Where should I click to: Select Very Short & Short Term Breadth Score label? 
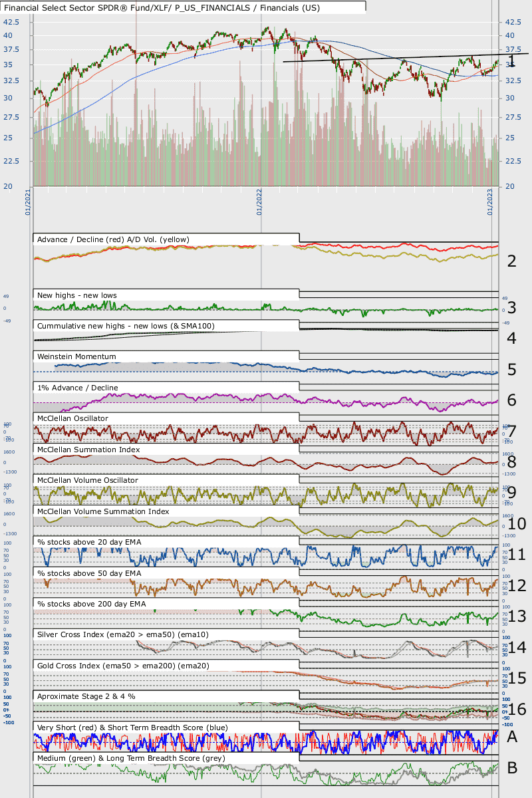[132, 728]
